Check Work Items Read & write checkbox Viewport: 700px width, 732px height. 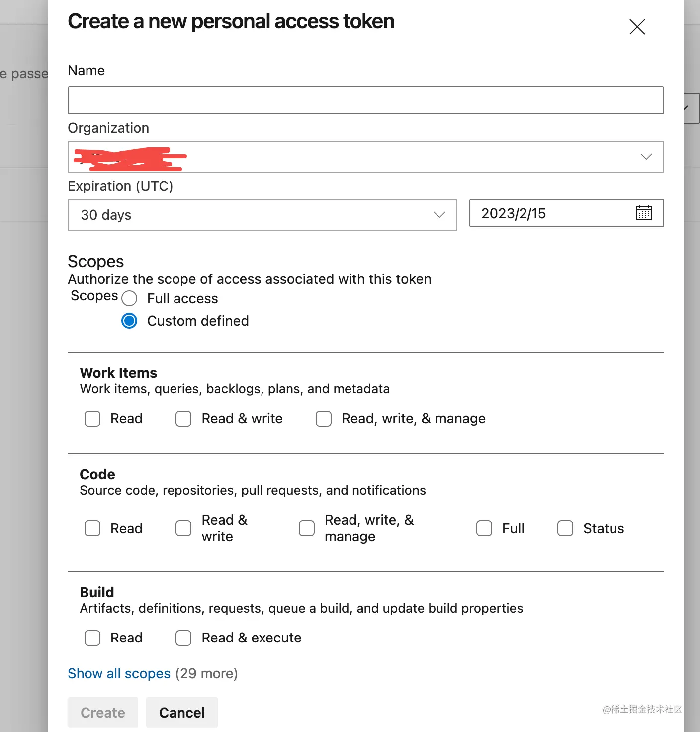click(183, 419)
